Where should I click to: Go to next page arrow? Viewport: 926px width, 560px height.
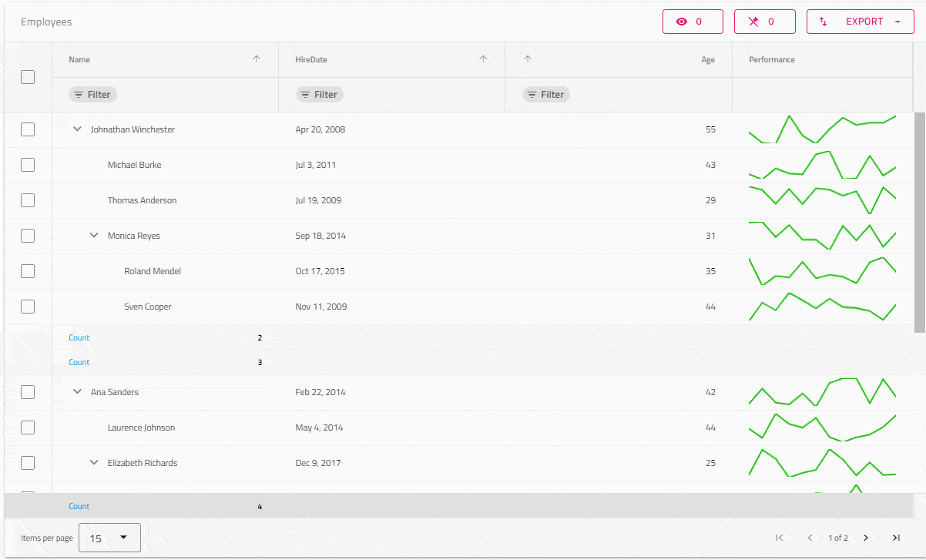[866, 538]
